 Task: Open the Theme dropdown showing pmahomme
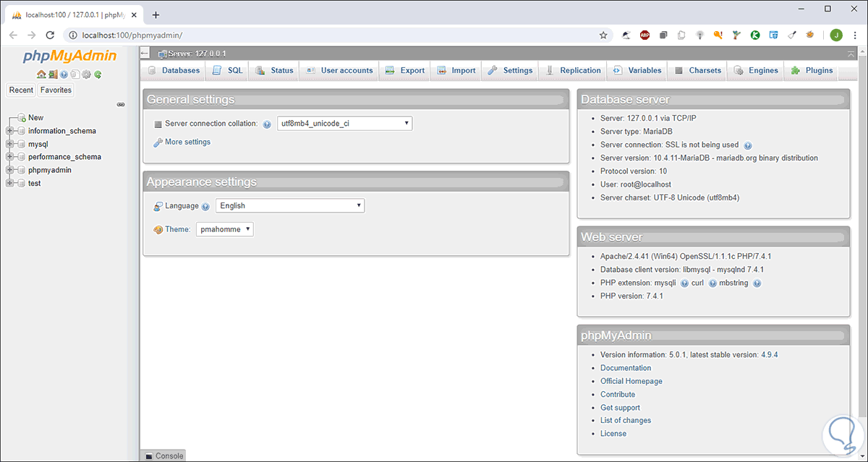coord(225,229)
